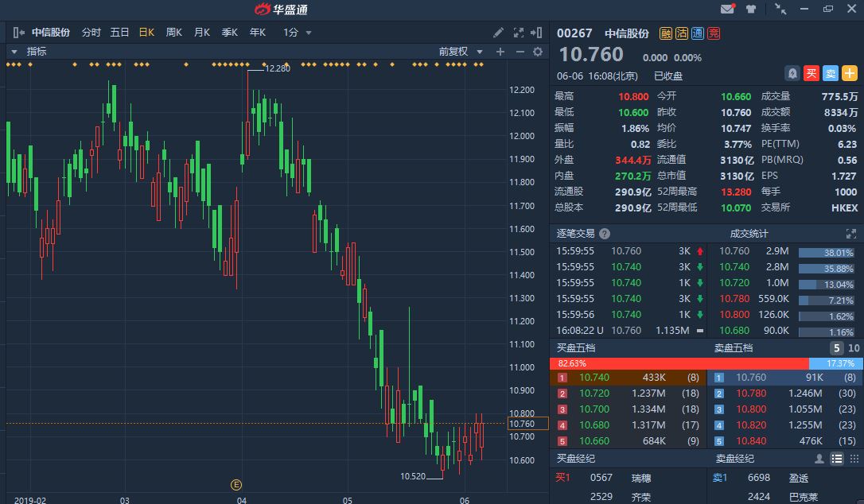Click the 卖盘经纪 sell broker header
The height and width of the screenshot is (504, 864).
734,458
